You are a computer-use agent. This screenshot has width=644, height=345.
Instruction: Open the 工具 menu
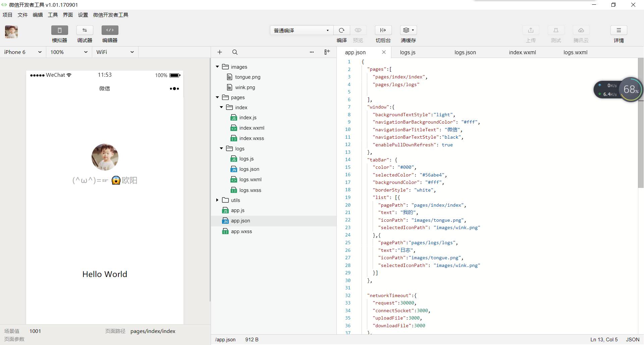coord(53,15)
